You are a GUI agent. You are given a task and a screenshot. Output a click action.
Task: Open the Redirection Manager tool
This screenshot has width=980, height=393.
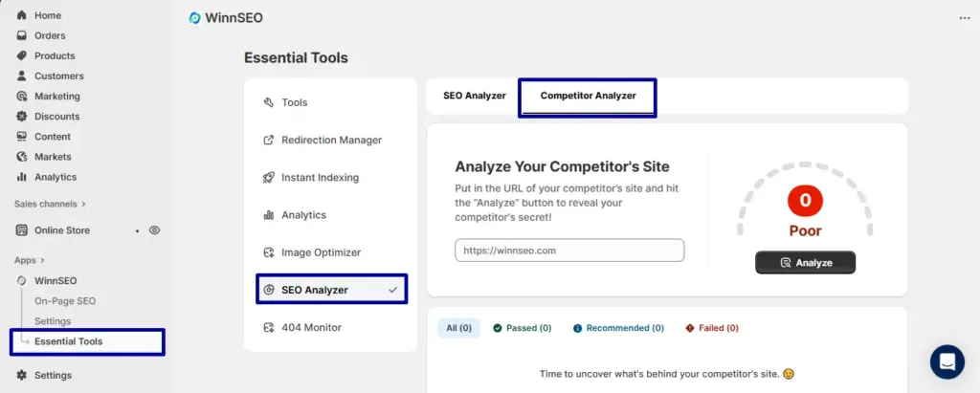coord(330,140)
